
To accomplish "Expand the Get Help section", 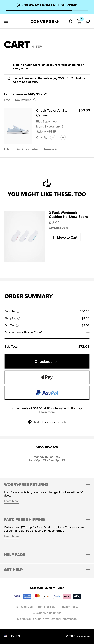I will pyautogui.click(x=88, y=569).
